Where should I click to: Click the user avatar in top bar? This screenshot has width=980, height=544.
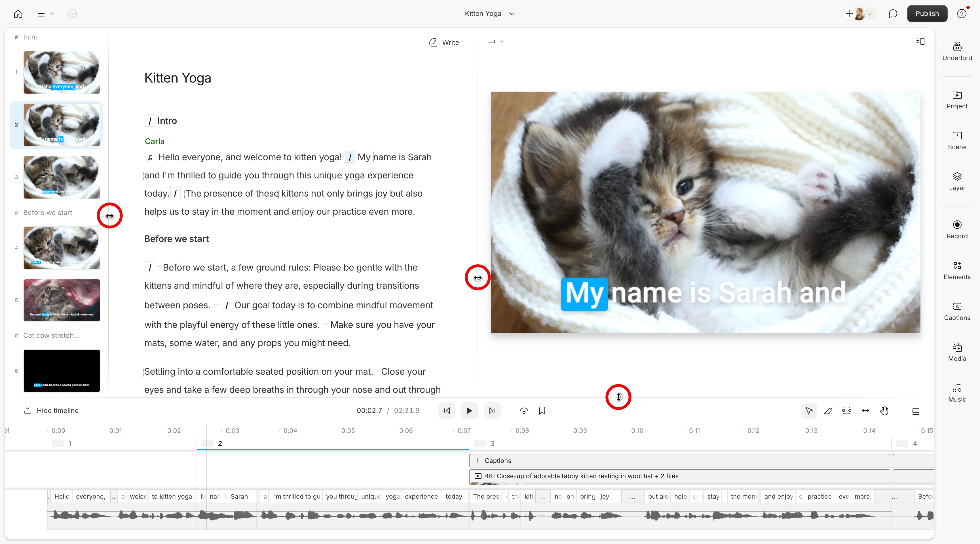click(x=859, y=14)
